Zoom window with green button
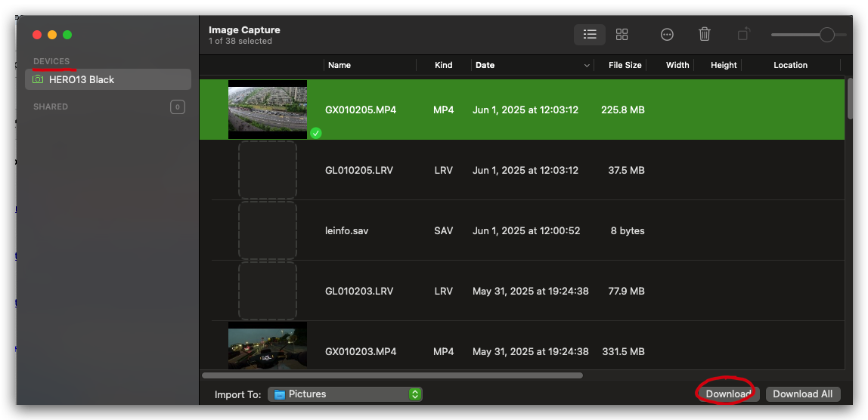The height and width of the screenshot is (420, 868). click(x=67, y=35)
